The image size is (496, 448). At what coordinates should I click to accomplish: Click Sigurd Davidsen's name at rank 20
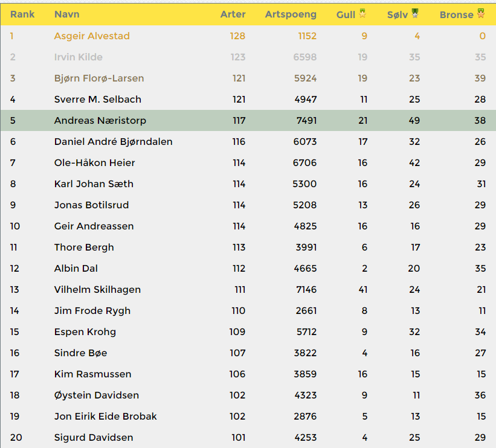[x=94, y=438]
